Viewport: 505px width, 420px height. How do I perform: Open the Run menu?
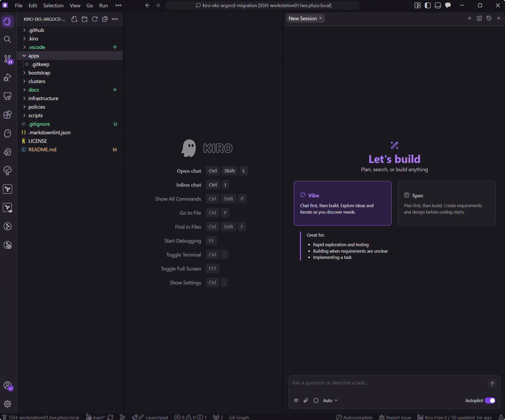pyautogui.click(x=104, y=5)
